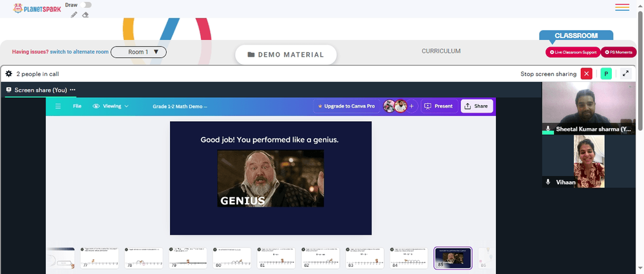644x274 pixels.
Task: Select slide 78 thumbnail
Action: point(144,258)
